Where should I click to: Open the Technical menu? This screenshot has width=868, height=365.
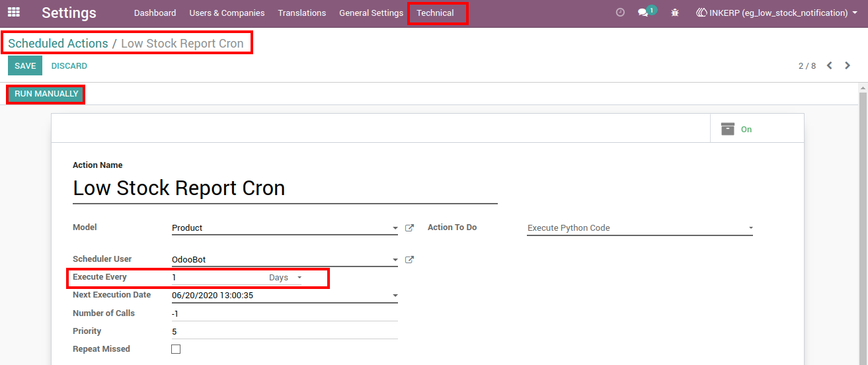[x=435, y=13]
